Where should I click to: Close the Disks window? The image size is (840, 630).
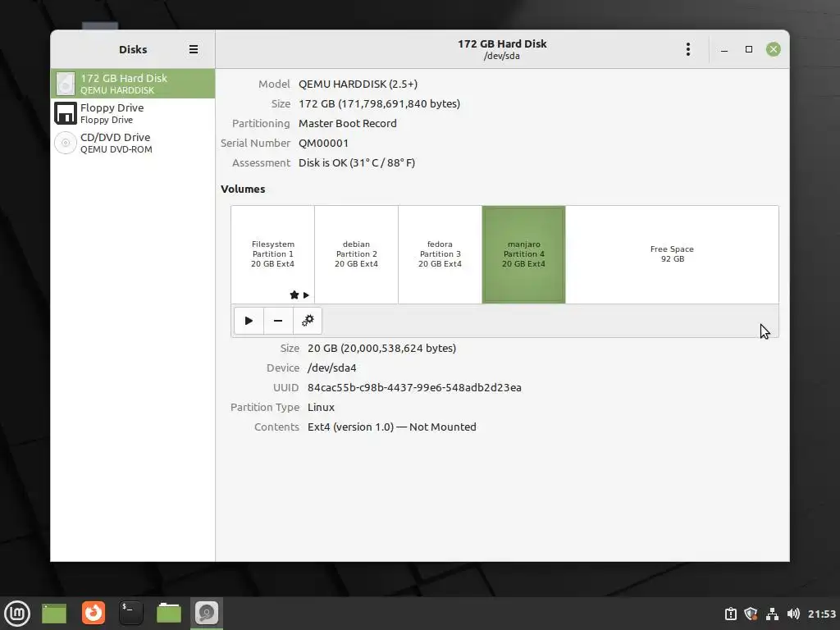click(x=773, y=49)
